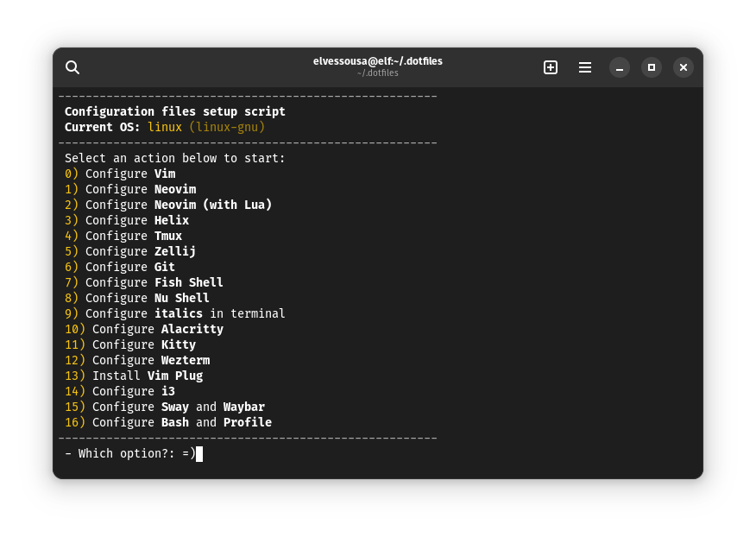Click option 1 Configure Neovim
The image size is (756, 537).
tap(130, 189)
